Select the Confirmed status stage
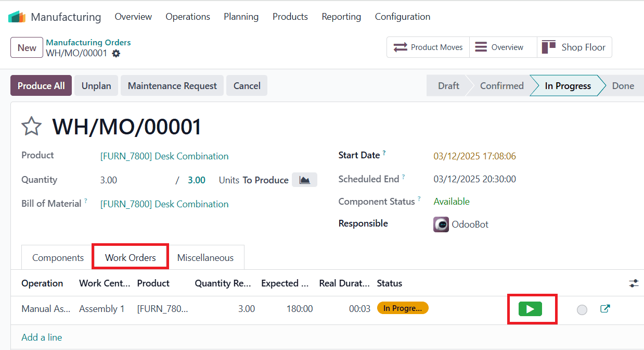Viewport: 644px width, 350px height. 501,86
